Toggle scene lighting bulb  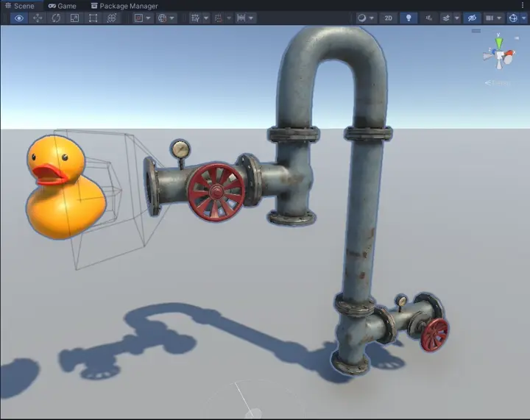[409, 18]
